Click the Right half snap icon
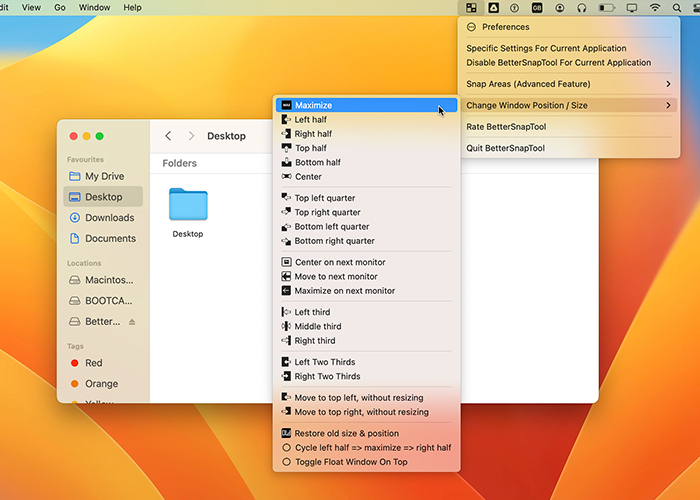 click(286, 134)
